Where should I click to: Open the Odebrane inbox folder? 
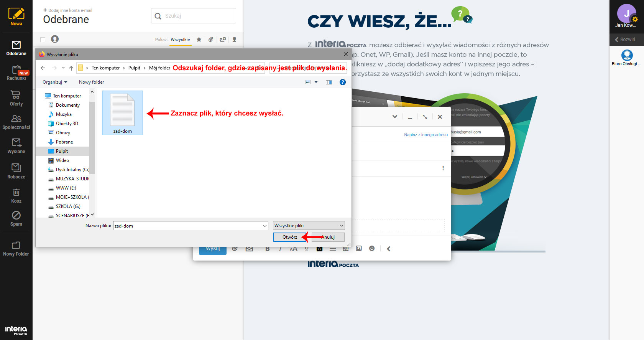point(16,48)
